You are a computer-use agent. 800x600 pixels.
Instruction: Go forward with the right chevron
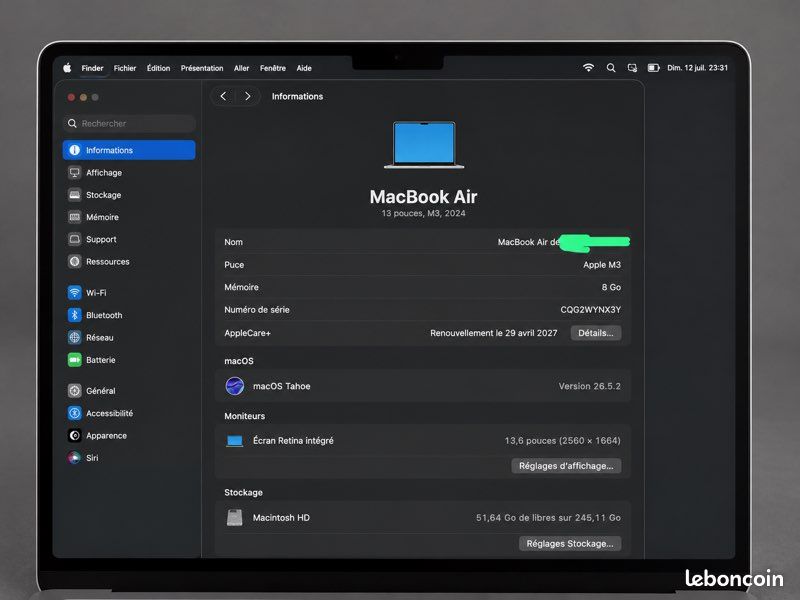click(x=248, y=96)
